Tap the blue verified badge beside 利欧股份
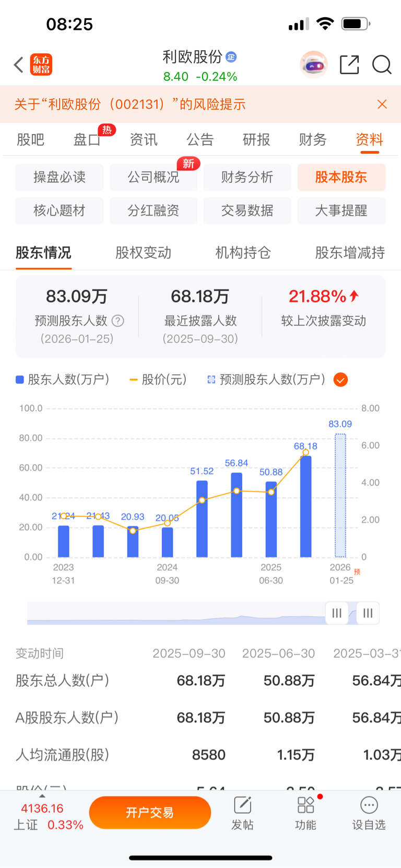Screen dimensions: 401x868 (231, 57)
